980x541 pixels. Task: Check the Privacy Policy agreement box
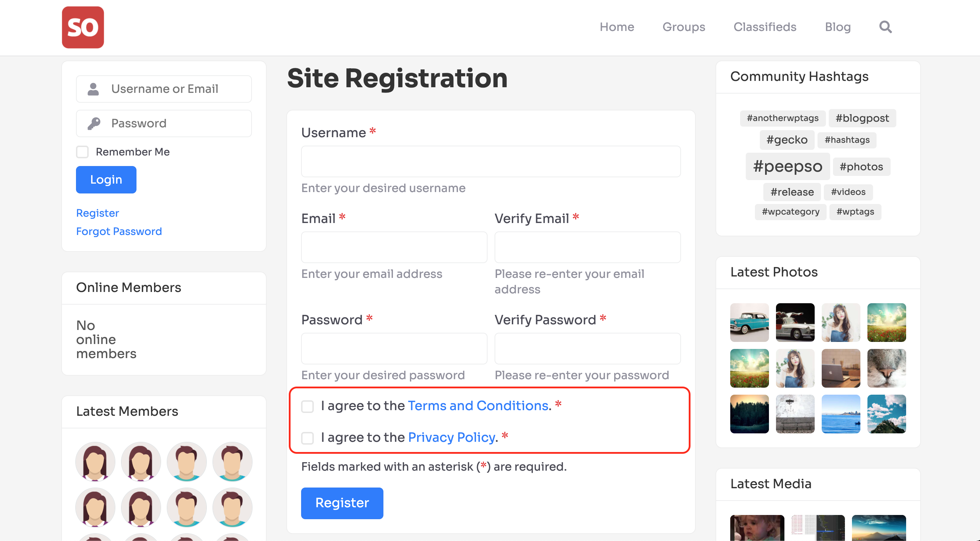coord(307,438)
